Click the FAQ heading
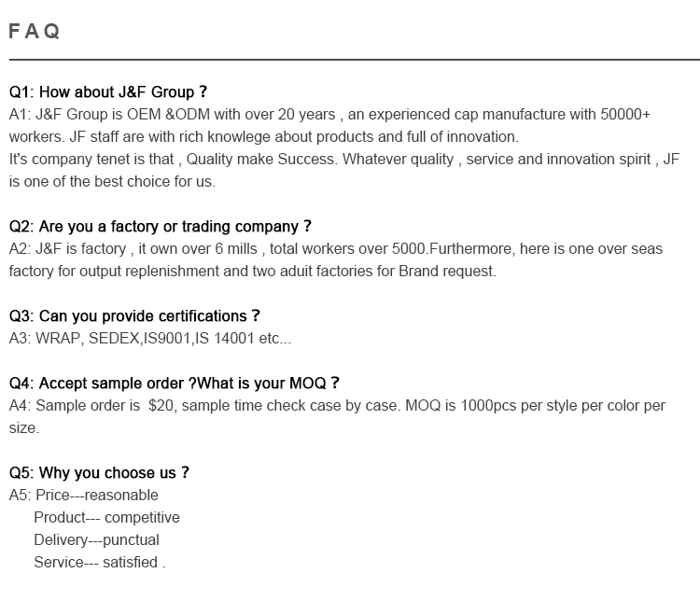The height and width of the screenshot is (615, 700). click(x=35, y=32)
